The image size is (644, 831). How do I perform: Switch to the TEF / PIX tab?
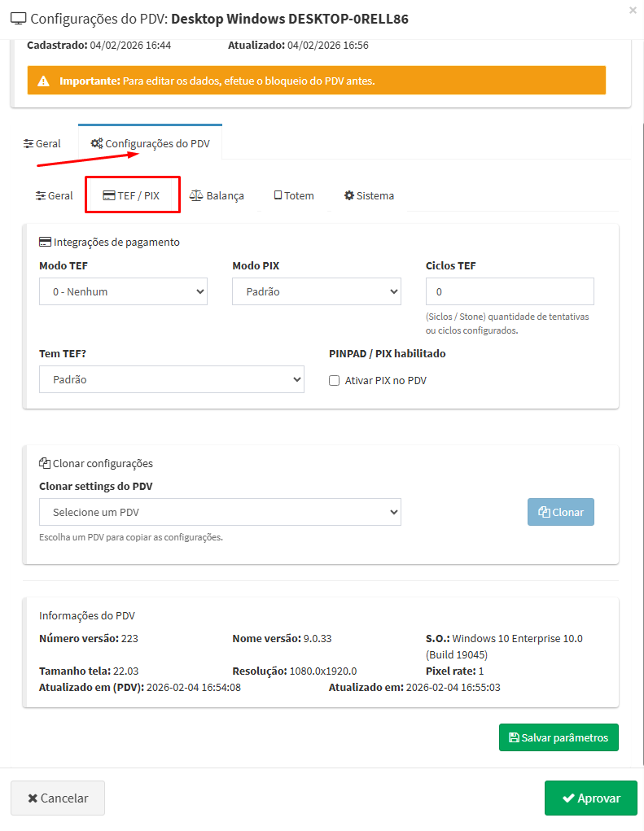tap(132, 195)
